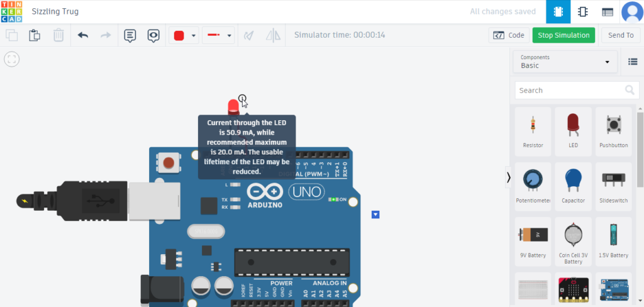Open the wire type dropdown

pyautogui.click(x=218, y=36)
